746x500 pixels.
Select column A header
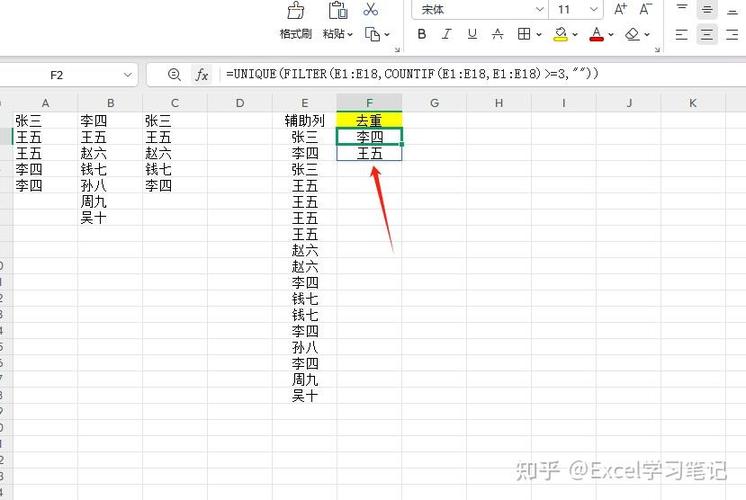45,103
